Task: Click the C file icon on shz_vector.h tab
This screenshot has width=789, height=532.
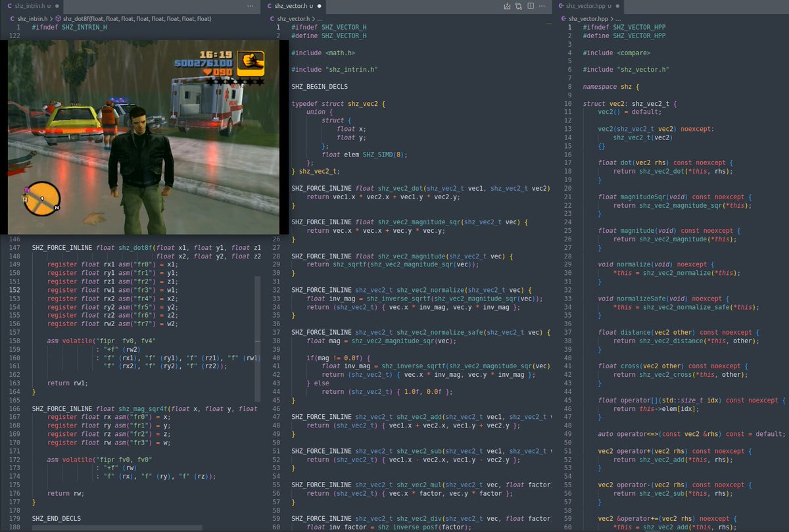Action: pyautogui.click(x=270, y=6)
